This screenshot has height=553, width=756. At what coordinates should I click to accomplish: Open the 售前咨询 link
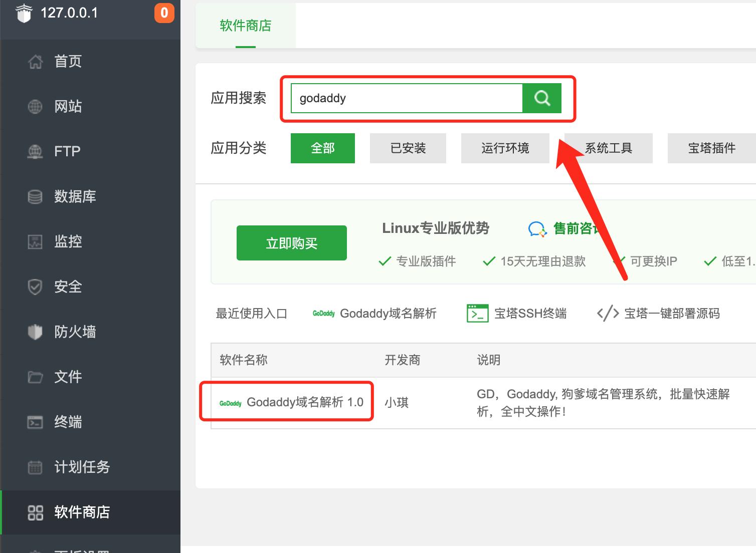(577, 228)
